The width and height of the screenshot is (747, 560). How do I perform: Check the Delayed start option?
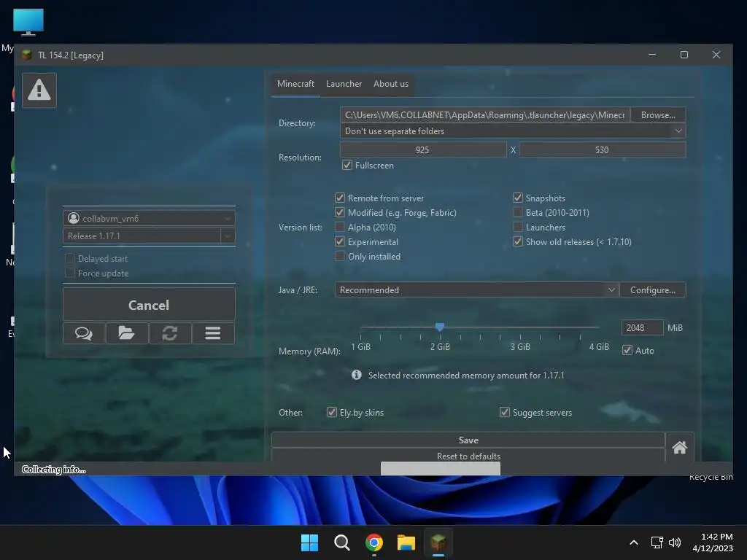click(69, 258)
